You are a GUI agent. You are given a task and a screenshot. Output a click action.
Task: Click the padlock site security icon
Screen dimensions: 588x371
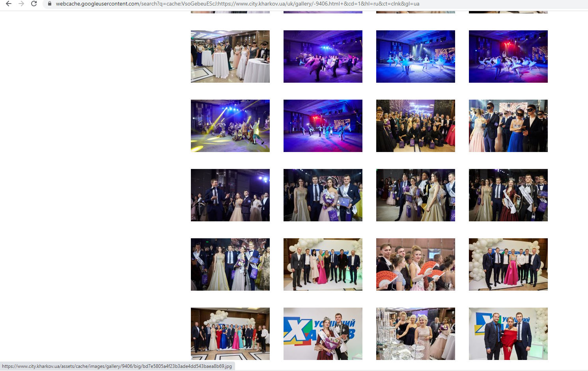[50, 4]
